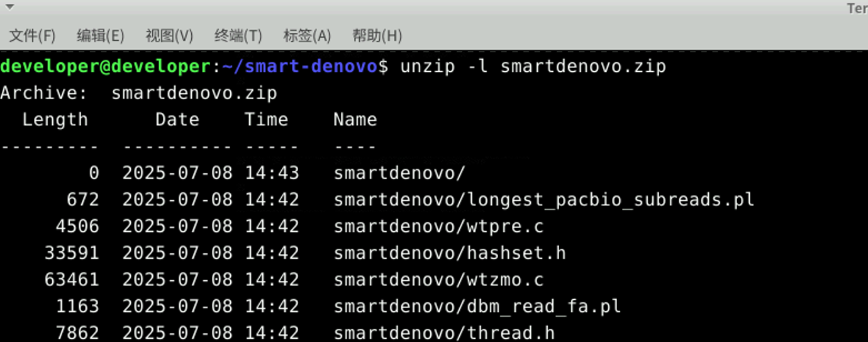The height and width of the screenshot is (342, 868).
Task: Open the 标签(A) menu
Action: (307, 36)
